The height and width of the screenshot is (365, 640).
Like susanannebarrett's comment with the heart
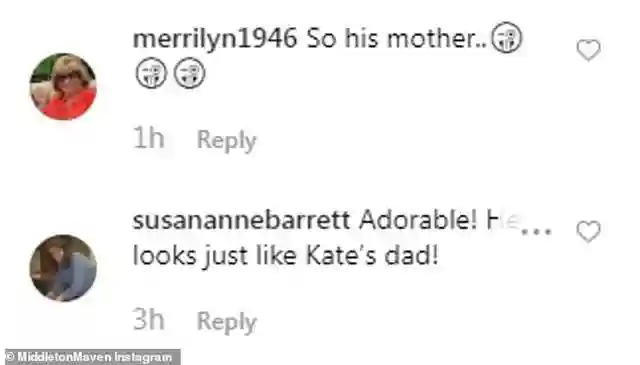tap(588, 231)
